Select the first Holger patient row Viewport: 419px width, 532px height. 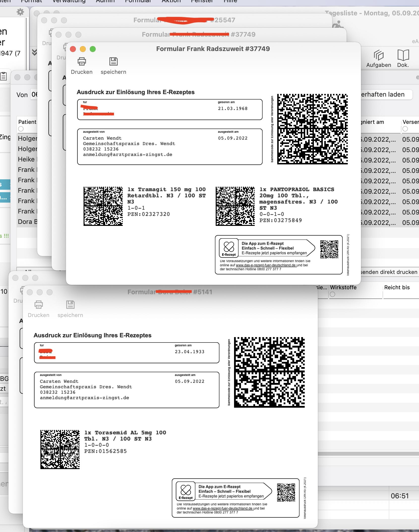point(27,138)
